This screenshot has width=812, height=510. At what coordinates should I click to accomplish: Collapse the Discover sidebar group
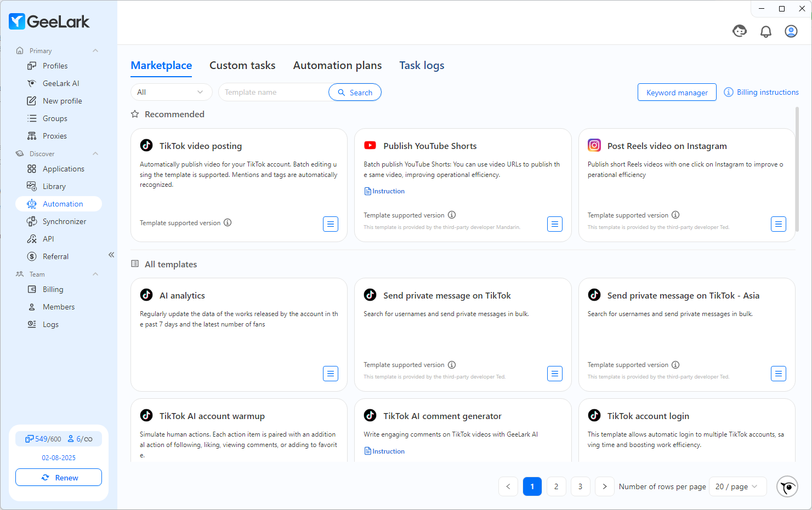click(x=95, y=153)
